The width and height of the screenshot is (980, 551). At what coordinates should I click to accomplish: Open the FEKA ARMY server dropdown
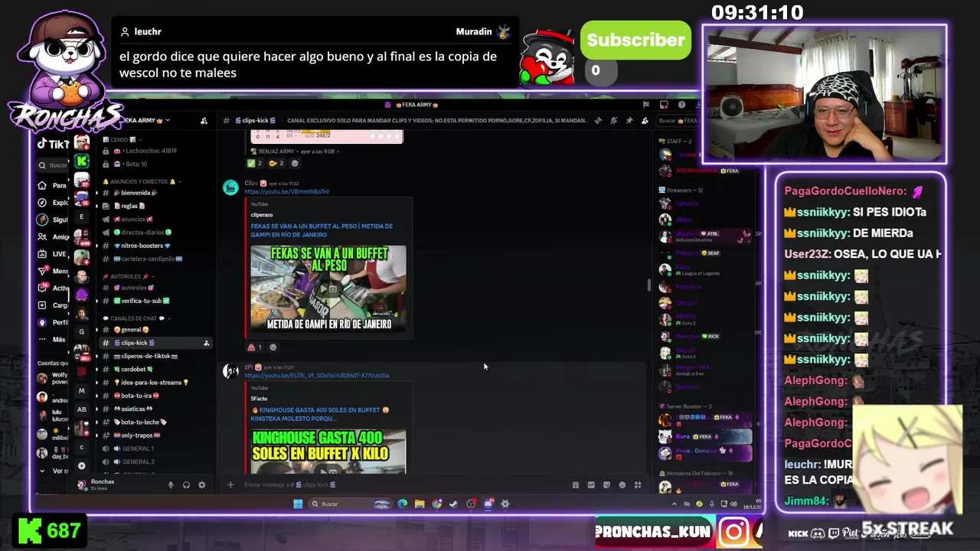pyautogui.click(x=145, y=120)
